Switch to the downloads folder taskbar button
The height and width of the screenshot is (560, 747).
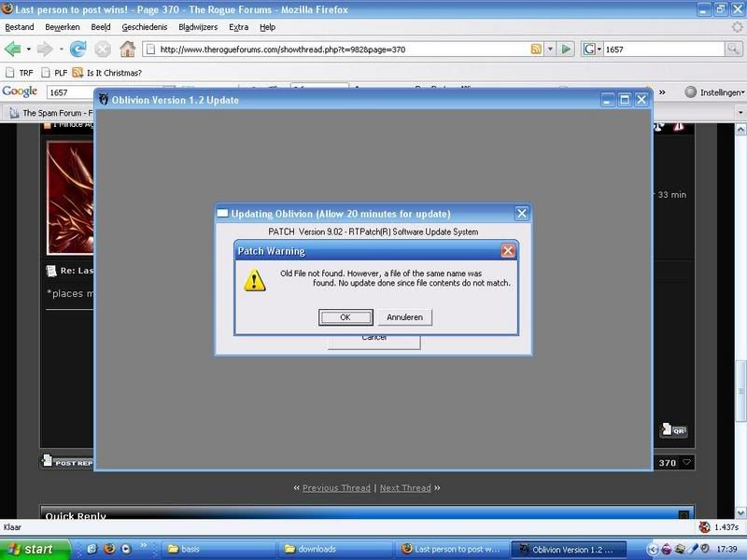pos(336,549)
